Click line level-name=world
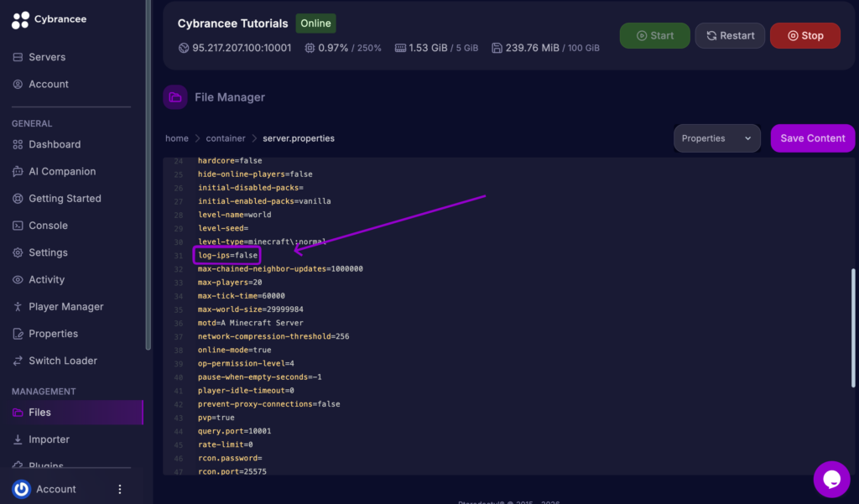Screen dimensions: 859x504 click(235, 215)
